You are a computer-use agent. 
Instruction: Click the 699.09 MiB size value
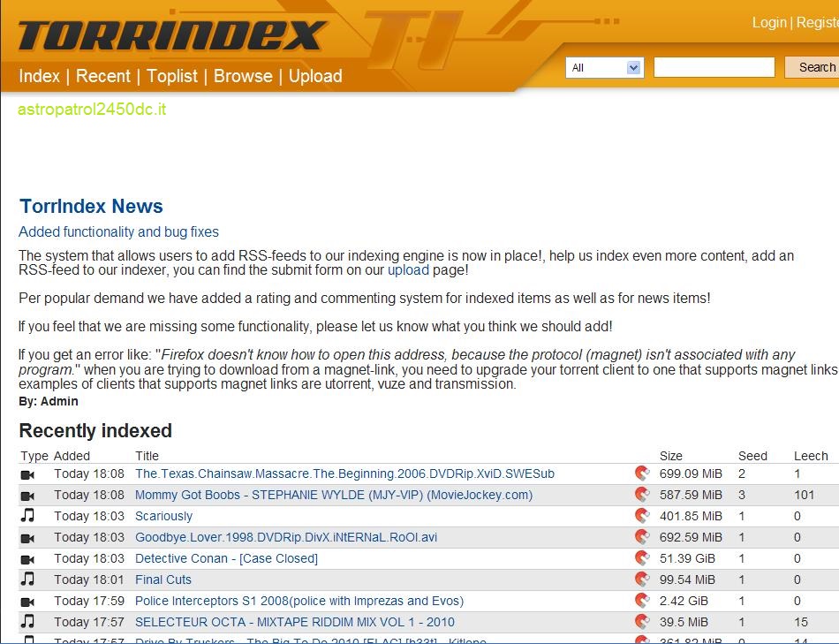click(x=691, y=474)
